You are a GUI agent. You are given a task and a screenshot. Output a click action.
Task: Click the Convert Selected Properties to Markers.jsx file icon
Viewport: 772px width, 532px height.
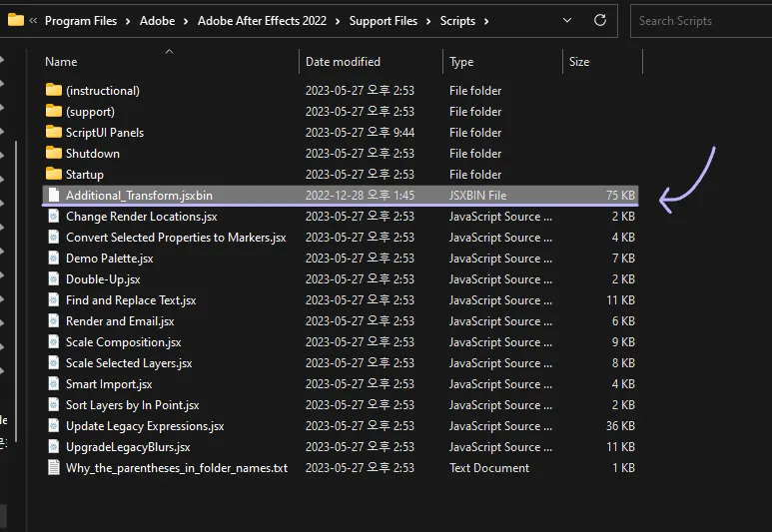tap(54, 237)
